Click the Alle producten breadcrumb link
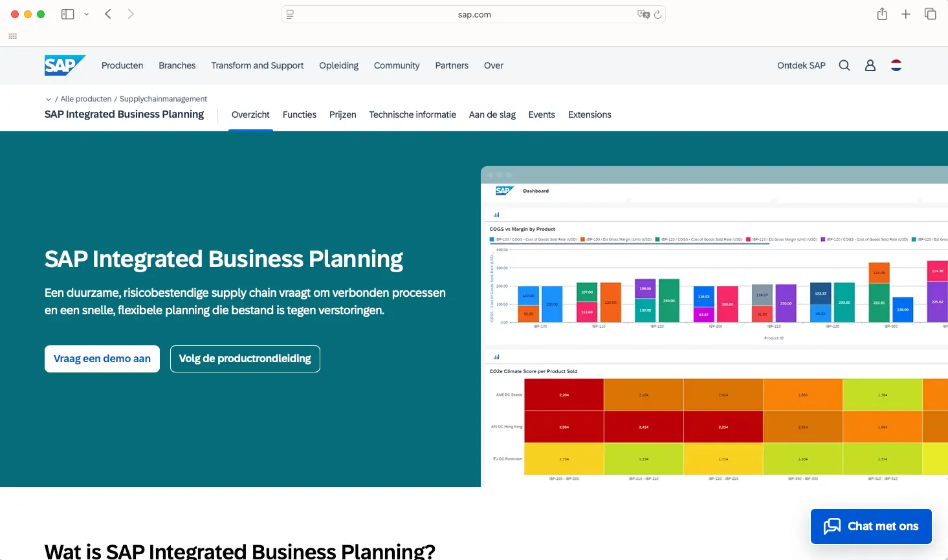 pos(86,99)
